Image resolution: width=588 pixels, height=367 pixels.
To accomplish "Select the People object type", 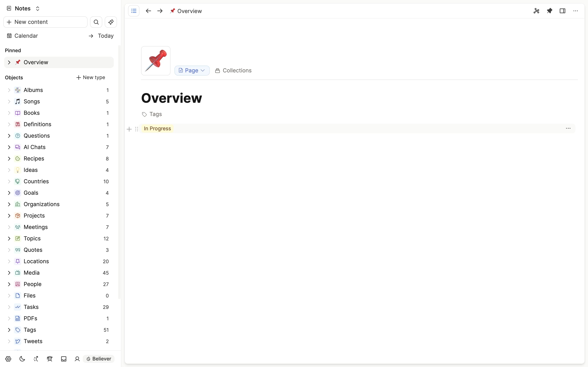I will (x=32, y=284).
